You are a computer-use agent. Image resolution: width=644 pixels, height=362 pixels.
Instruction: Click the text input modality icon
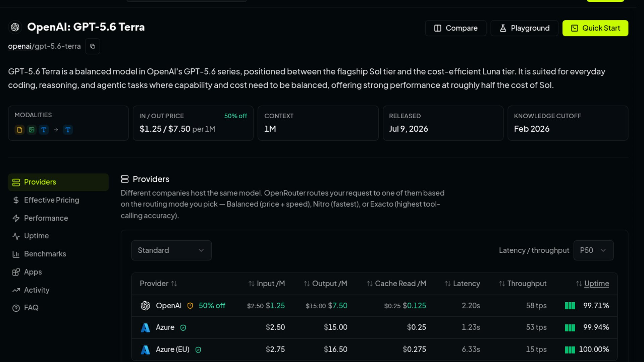tap(44, 130)
